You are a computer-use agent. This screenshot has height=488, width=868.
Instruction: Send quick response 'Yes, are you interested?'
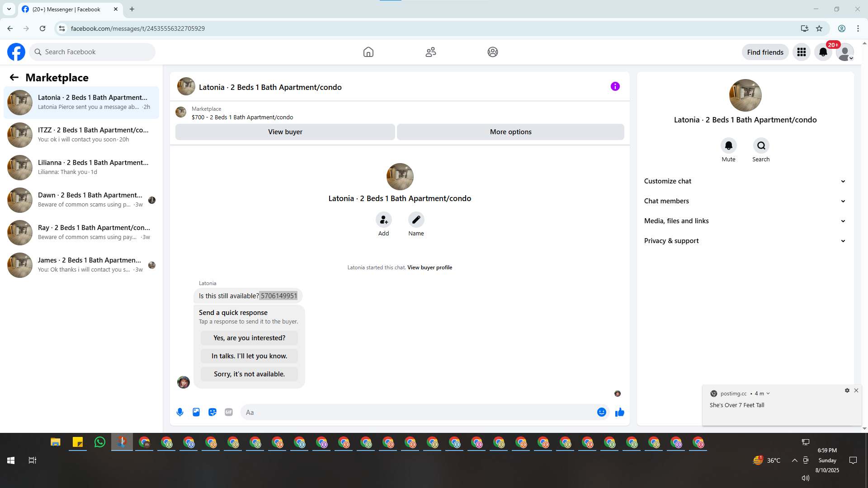[x=249, y=338]
